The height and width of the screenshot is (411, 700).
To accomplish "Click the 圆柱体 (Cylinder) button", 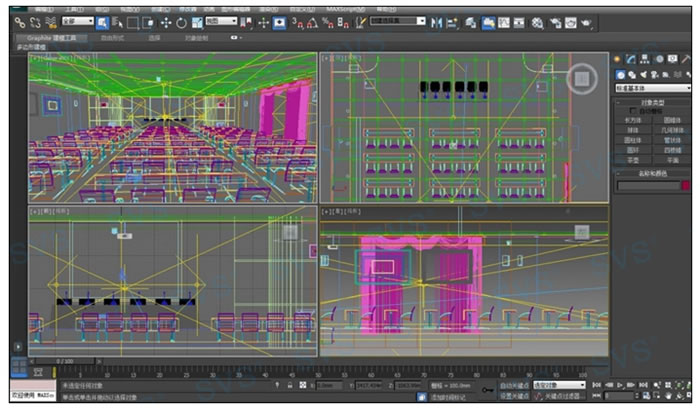I will pos(633,139).
